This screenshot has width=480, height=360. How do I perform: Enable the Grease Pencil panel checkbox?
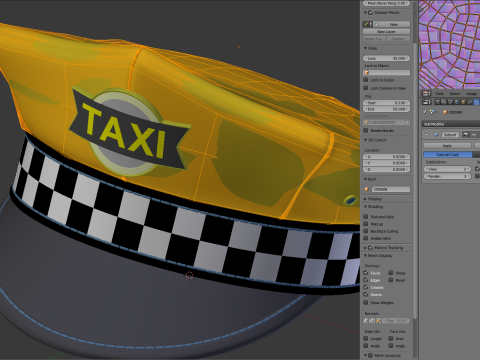(370, 13)
